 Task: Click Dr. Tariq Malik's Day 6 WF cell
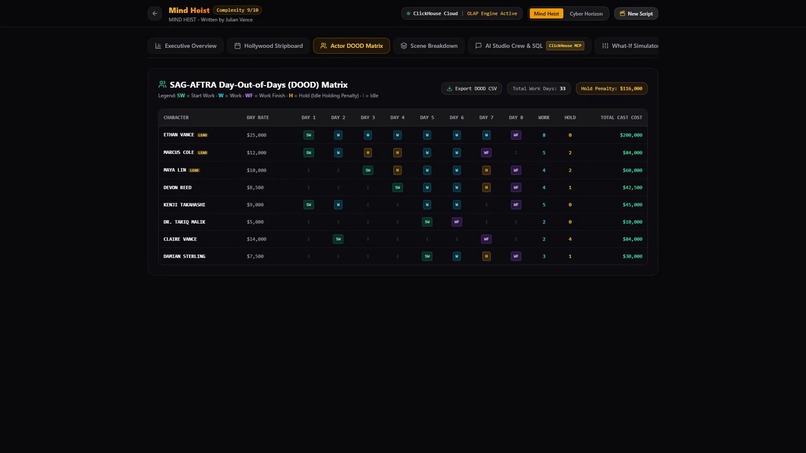(x=456, y=222)
